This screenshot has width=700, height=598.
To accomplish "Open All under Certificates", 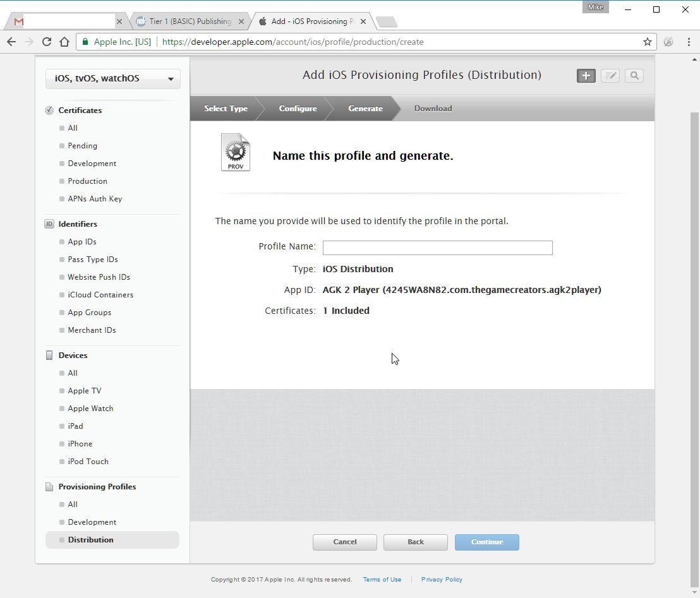I will (x=72, y=128).
